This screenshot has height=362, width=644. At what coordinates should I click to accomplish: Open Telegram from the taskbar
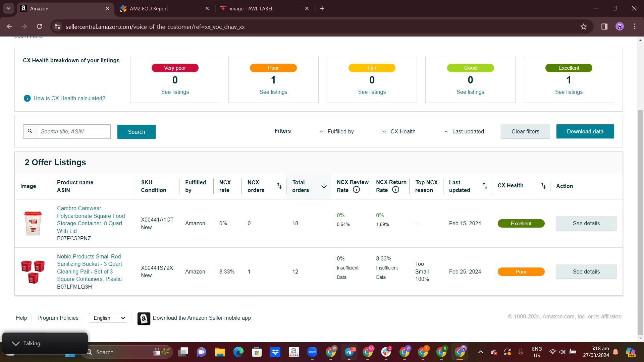pyautogui.click(x=349, y=352)
